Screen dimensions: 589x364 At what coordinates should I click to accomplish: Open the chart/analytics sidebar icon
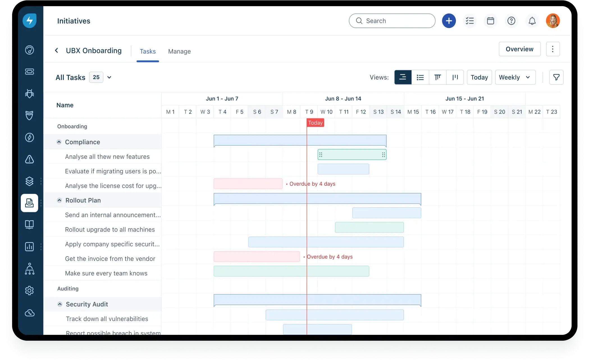[30, 246]
